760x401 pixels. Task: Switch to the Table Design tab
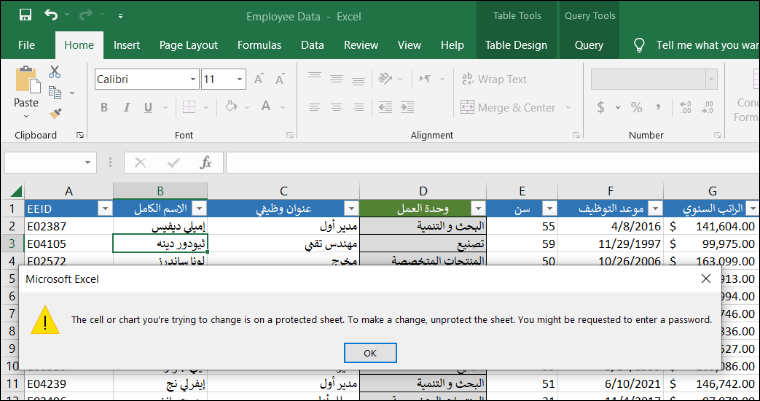coord(516,45)
